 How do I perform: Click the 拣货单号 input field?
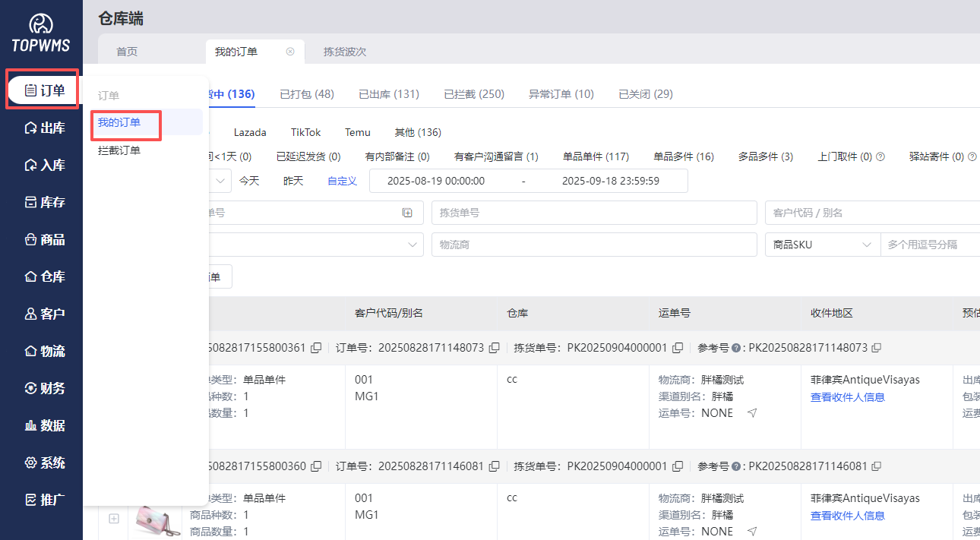pos(593,213)
